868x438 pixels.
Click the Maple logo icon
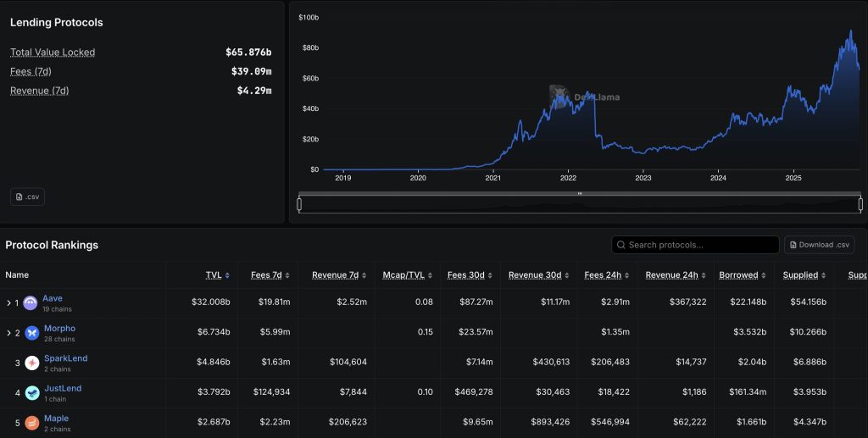pos(31,423)
